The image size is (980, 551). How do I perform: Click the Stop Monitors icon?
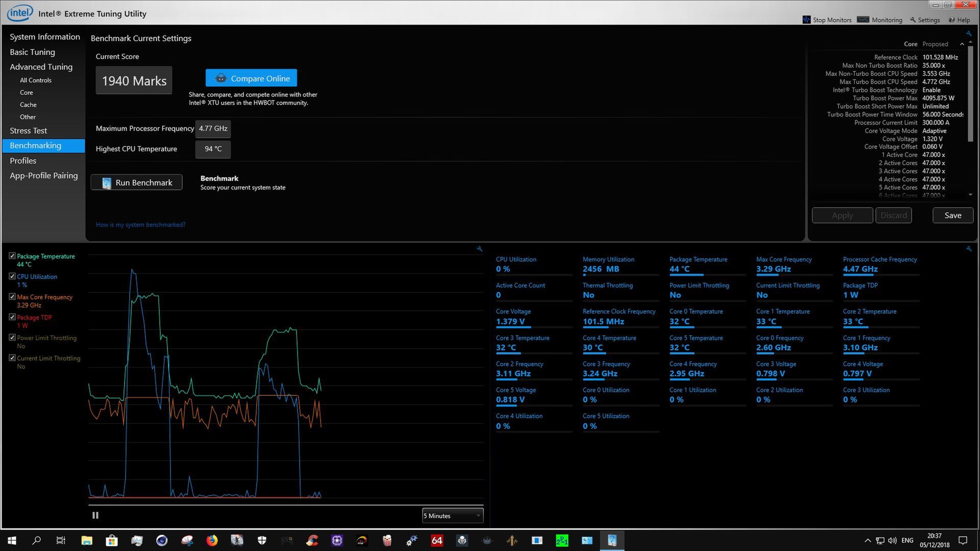click(806, 20)
